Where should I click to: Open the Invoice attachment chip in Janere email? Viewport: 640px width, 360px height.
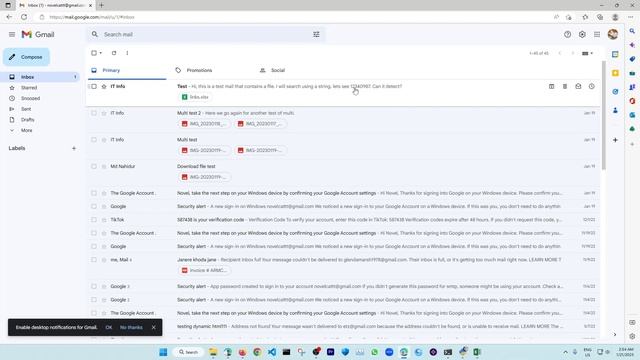point(204,270)
